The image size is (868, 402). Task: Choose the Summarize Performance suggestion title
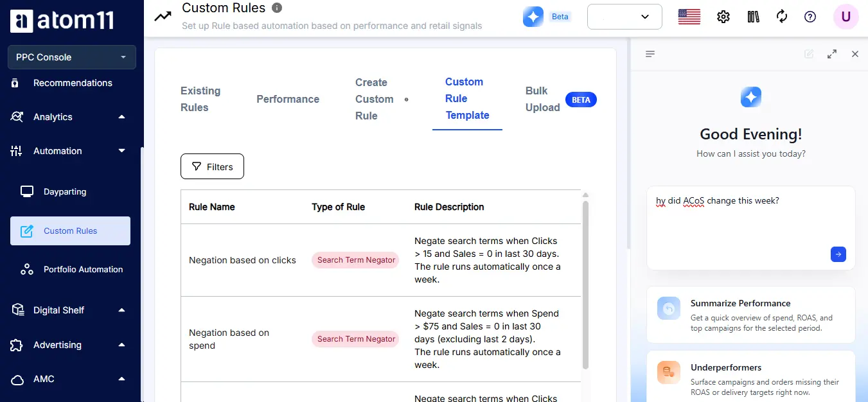pyautogui.click(x=740, y=303)
